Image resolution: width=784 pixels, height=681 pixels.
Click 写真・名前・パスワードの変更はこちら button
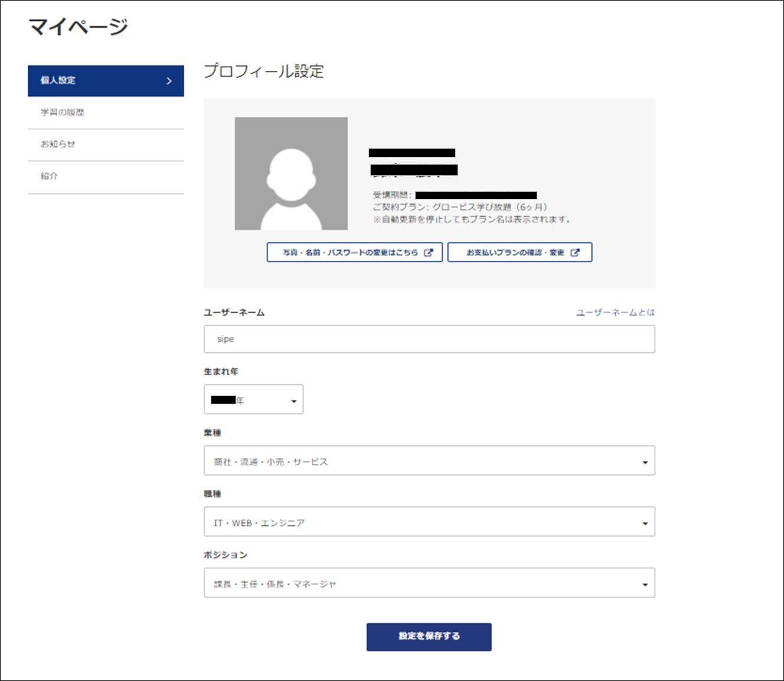350,253
